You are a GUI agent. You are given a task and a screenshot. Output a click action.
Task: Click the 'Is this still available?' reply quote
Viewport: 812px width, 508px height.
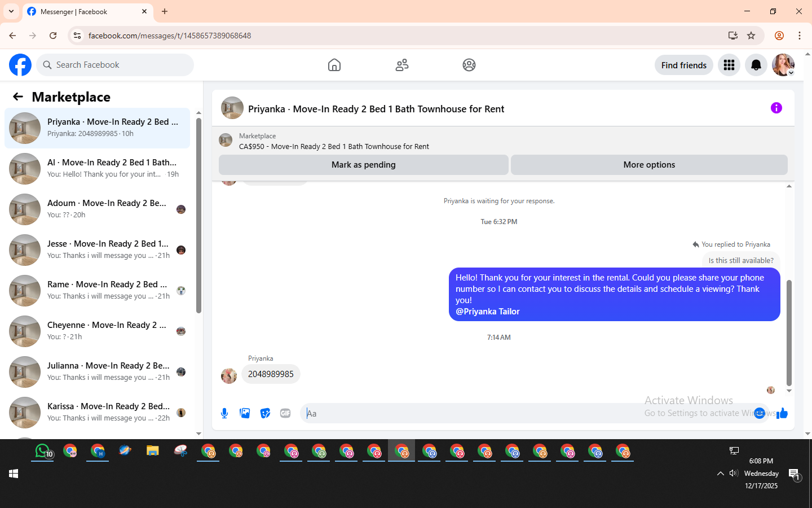click(x=741, y=260)
